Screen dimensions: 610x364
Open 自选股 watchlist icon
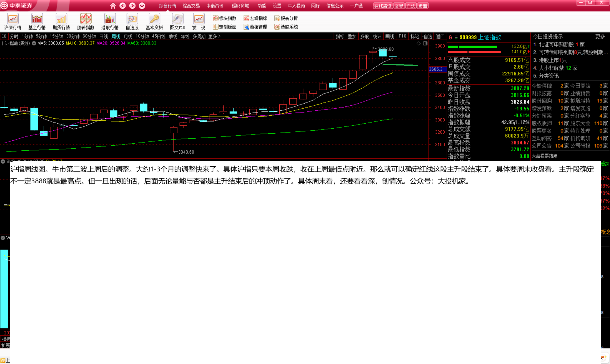[x=132, y=19]
